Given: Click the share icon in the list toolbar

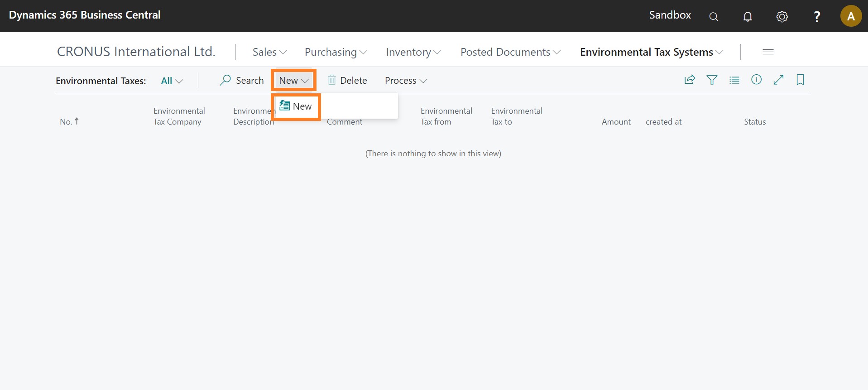Looking at the screenshot, I should (690, 80).
